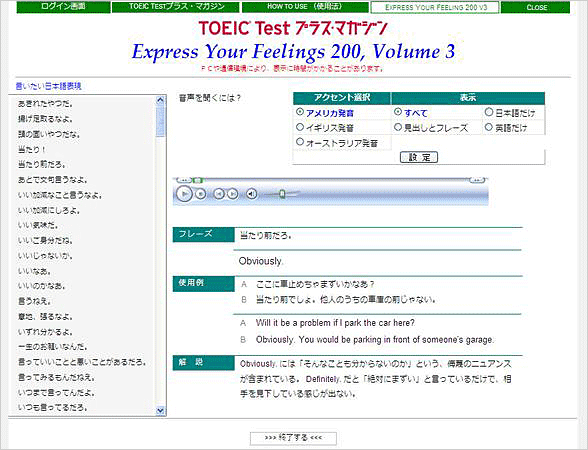588x450 pixels.
Task: Select phrase 当たり前だろ。 in the list
Action: click(42, 164)
